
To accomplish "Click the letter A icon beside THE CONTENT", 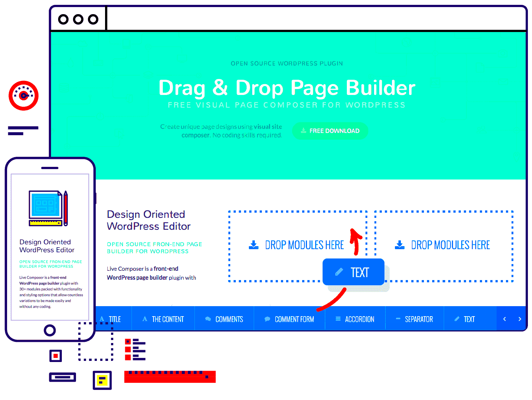I will pos(145,319).
